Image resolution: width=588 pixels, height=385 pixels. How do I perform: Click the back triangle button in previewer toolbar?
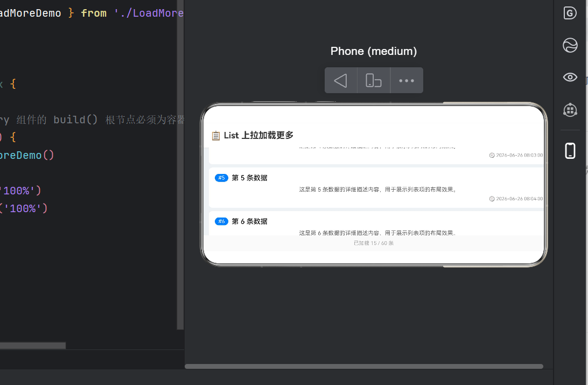340,81
